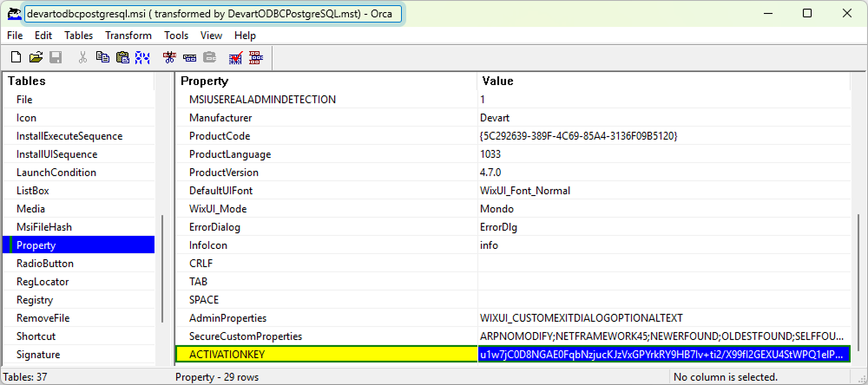Viewport: 868px width, 385px height.
Task: Click the grayed Paste Row icon
Action: 210,57
